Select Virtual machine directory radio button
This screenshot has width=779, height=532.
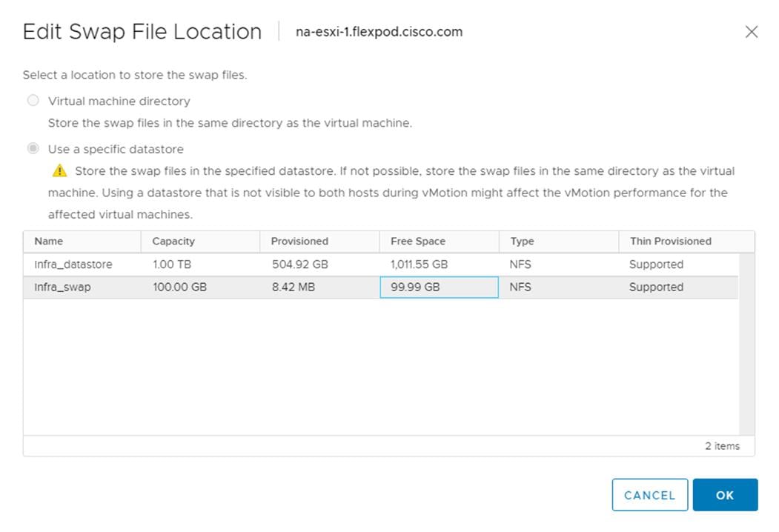(x=33, y=100)
